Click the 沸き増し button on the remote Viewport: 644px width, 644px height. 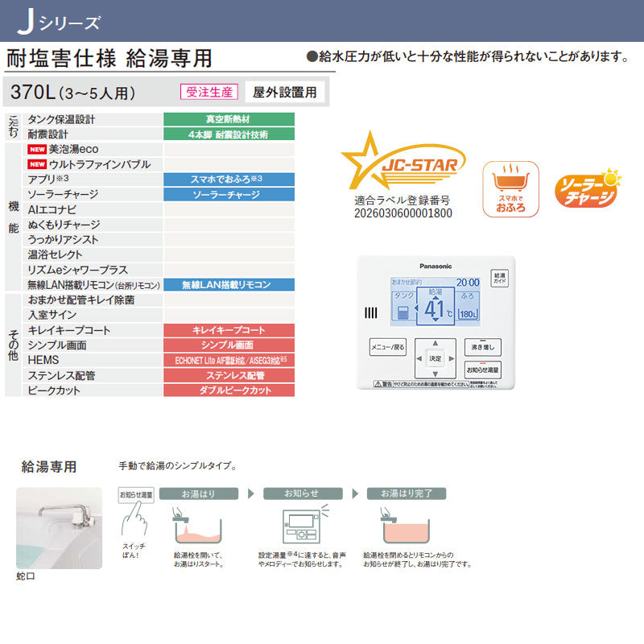pos(482,347)
